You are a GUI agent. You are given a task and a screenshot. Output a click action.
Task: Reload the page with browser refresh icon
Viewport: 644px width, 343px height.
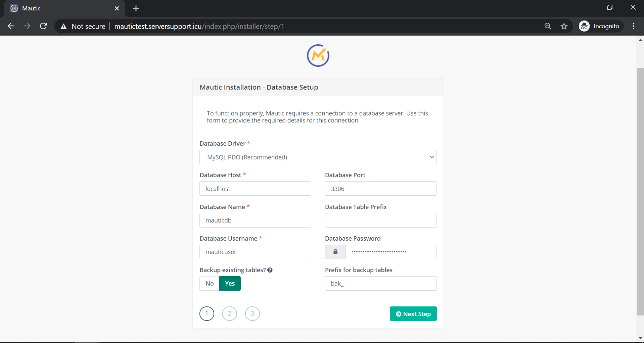[x=43, y=26]
